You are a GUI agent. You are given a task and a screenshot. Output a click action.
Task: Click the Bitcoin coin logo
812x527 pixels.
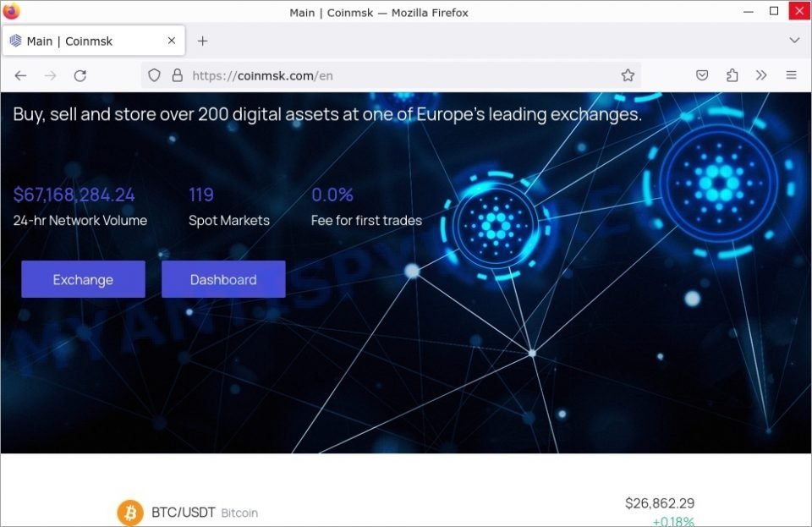[130, 513]
